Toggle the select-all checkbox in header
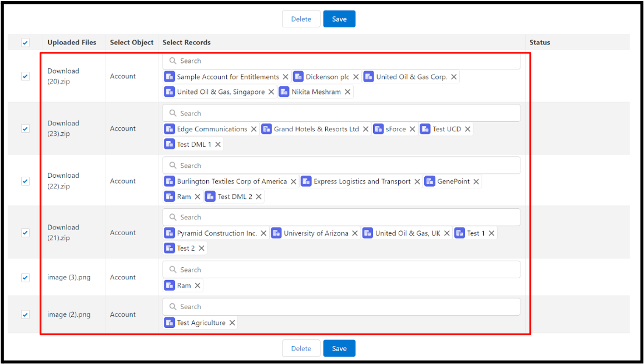Viewport: 644px width, 364px height. tap(26, 43)
